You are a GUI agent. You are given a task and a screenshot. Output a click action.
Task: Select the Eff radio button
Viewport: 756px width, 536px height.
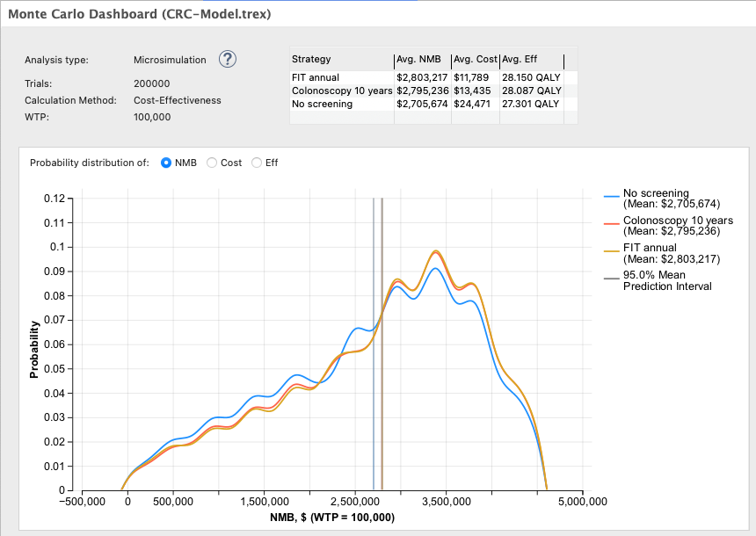pos(257,163)
